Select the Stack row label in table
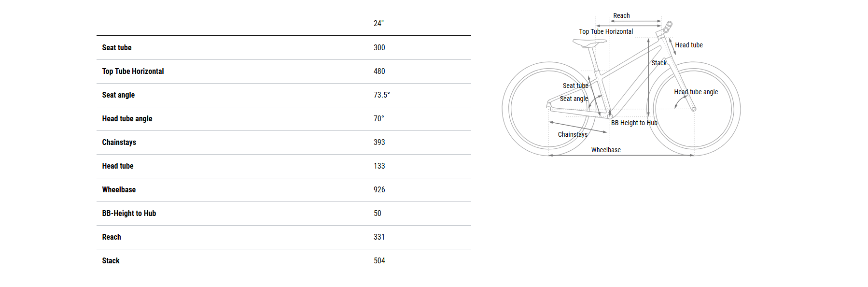This screenshot has height=287, width=868. (x=111, y=260)
